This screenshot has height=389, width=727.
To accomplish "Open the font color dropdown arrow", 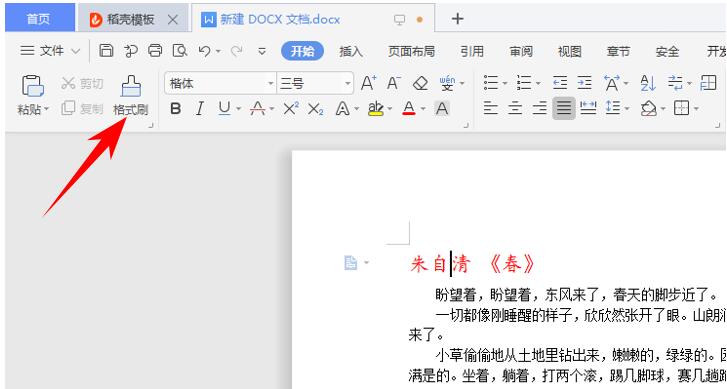I will [423, 109].
